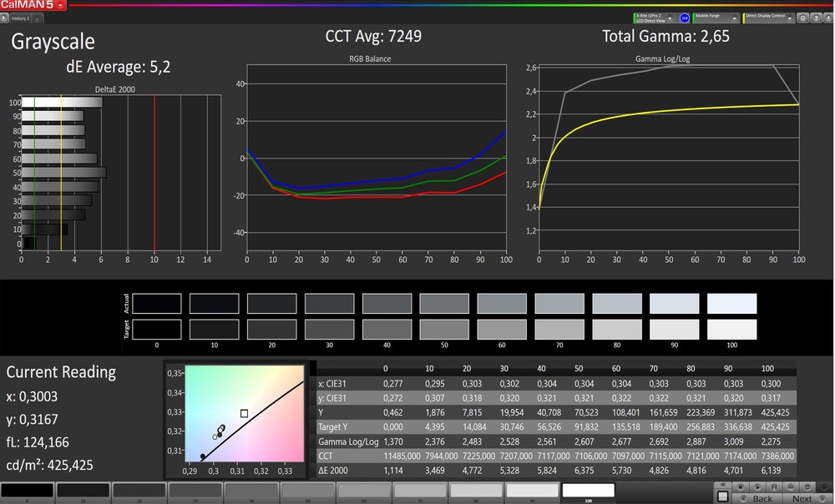Click the add history tab plus icon
Viewport: 835px width, 504px height.
tap(37, 18)
